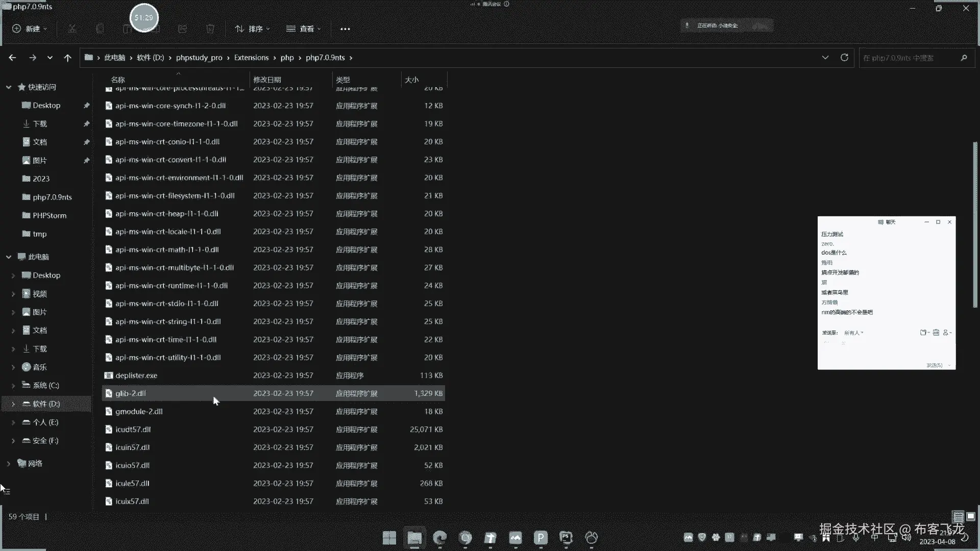Switch to details view icon in the status bar
This screenshot has width=980, height=551.
[958, 516]
